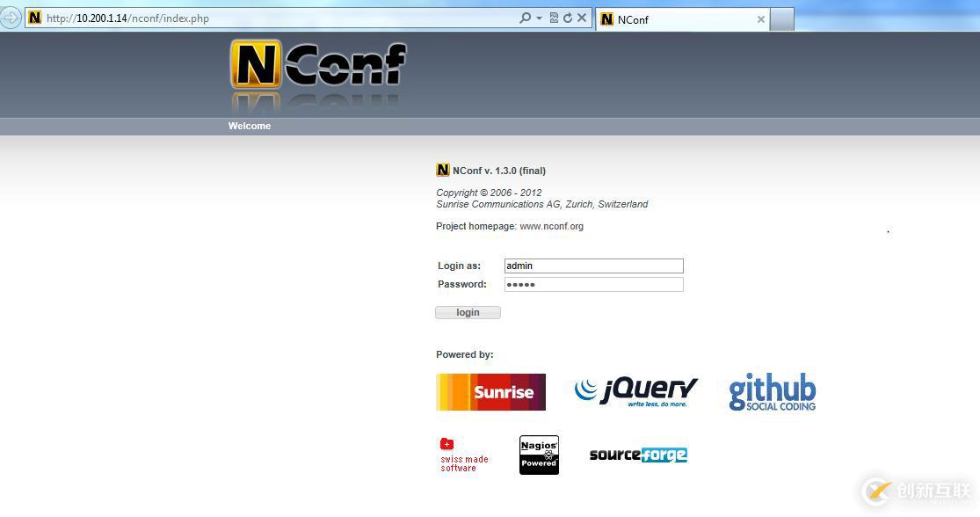Viewport: 980px width, 517px height.
Task: Click the Password: label
Action: point(462,284)
